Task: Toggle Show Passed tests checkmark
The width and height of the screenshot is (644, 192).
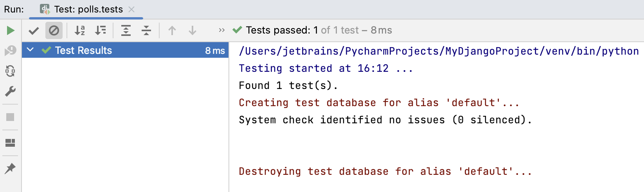Action: click(x=34, y=30)
